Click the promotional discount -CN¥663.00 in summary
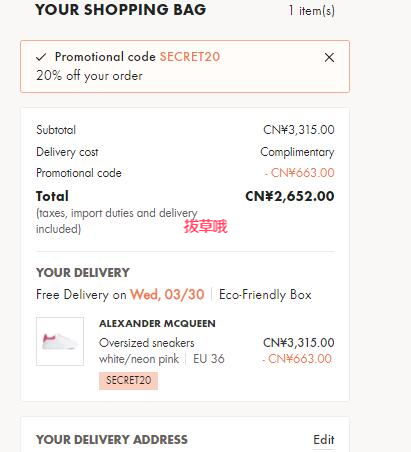 [x=300, y=173]
